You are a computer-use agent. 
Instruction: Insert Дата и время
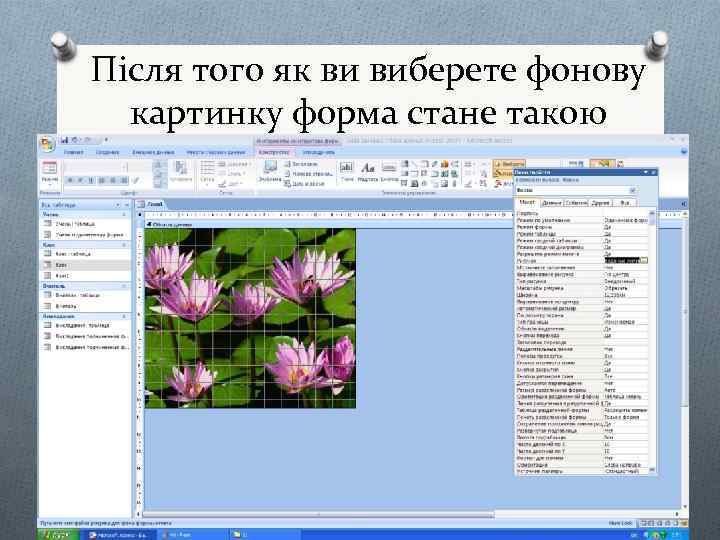coord(304,184)
